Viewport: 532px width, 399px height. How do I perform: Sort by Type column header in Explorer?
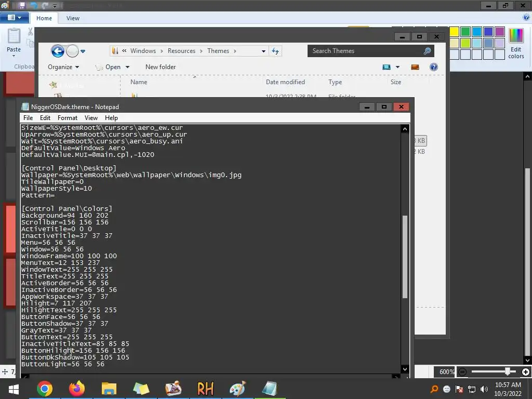point(335,82)
